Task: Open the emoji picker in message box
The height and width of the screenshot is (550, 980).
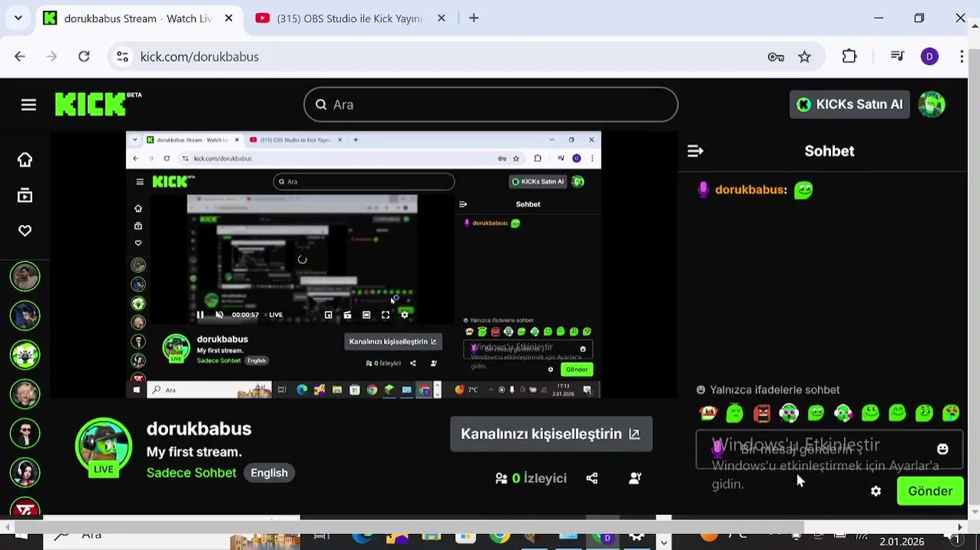Action: click(x=943, y=449)
